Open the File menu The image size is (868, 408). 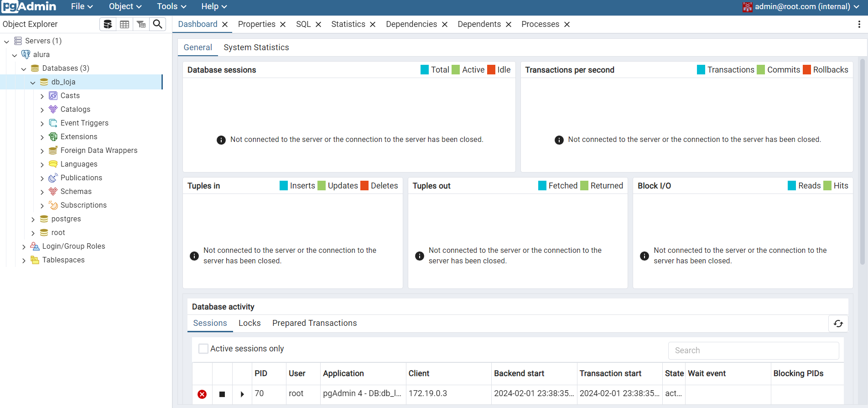82,6
